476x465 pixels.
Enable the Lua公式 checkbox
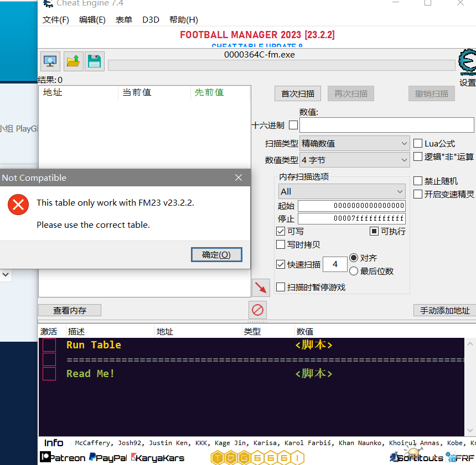pyautogui.click(x=418, y=143)
